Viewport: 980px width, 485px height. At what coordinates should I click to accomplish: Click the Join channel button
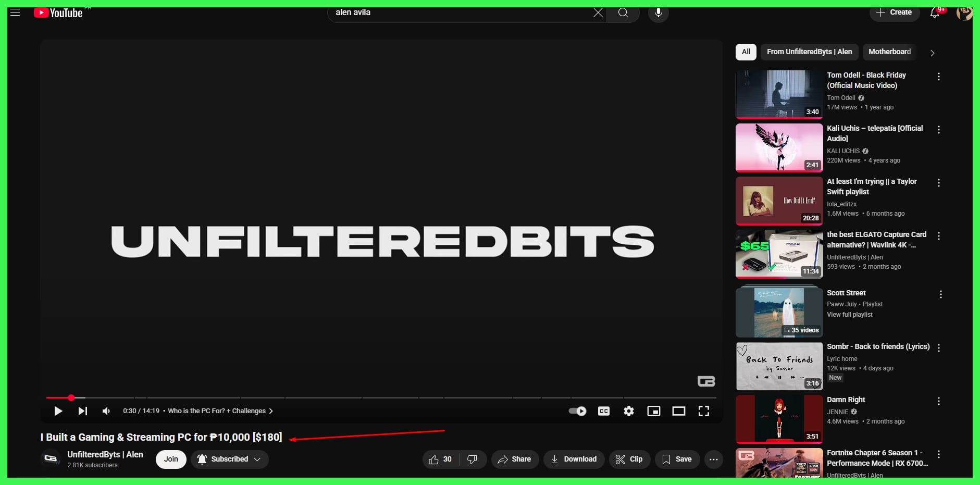171,459
